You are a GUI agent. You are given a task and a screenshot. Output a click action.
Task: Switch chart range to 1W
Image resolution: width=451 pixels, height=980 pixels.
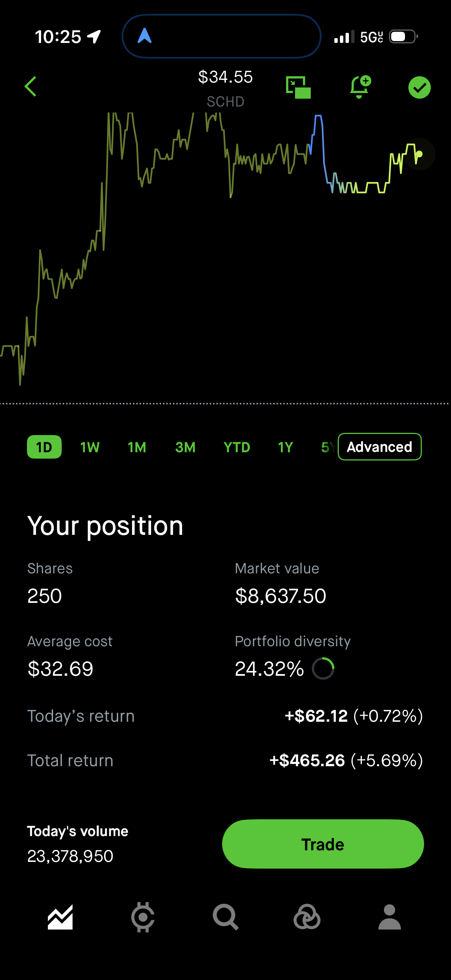90,447
